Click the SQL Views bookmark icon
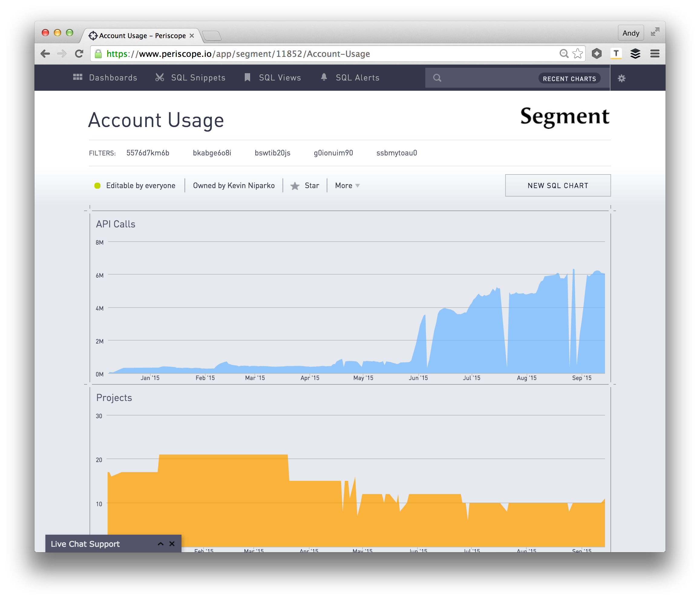 click(247, 77)
